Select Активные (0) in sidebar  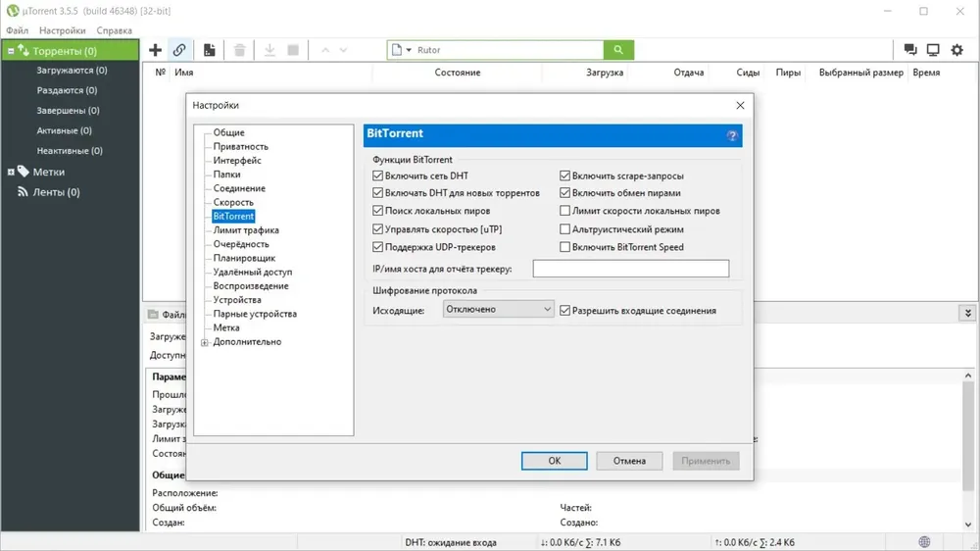pos(65,130)
